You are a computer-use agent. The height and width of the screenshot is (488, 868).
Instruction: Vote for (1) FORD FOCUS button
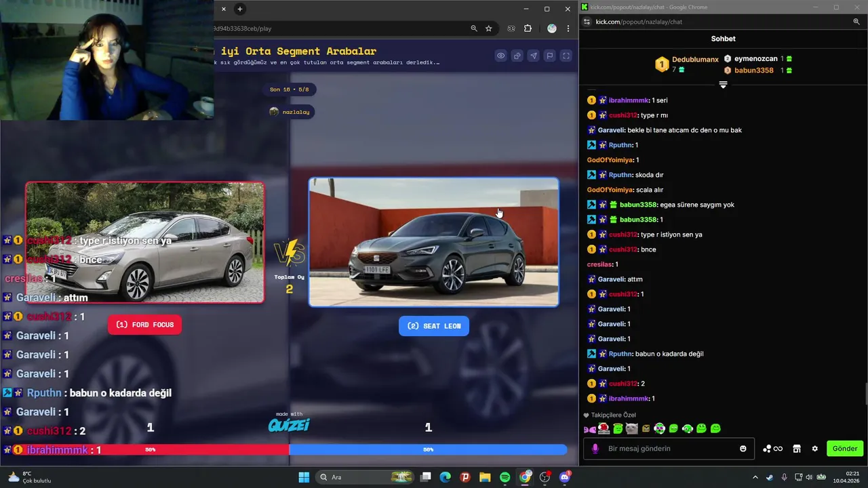pyautogui.click(x=144, y=325)
